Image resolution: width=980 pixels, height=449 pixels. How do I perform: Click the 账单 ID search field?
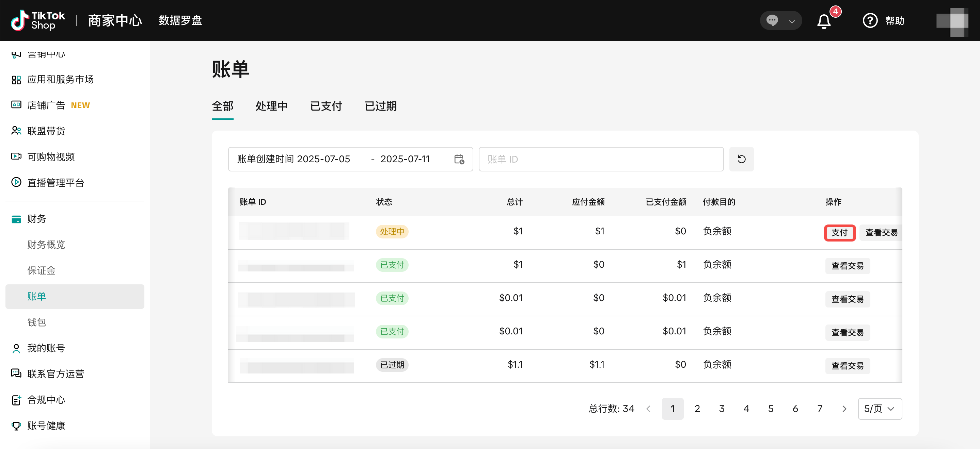point(601,159)
